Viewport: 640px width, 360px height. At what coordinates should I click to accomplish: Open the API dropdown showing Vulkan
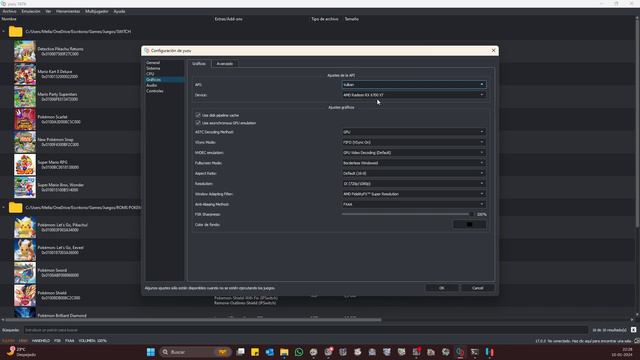coord(414,84)
